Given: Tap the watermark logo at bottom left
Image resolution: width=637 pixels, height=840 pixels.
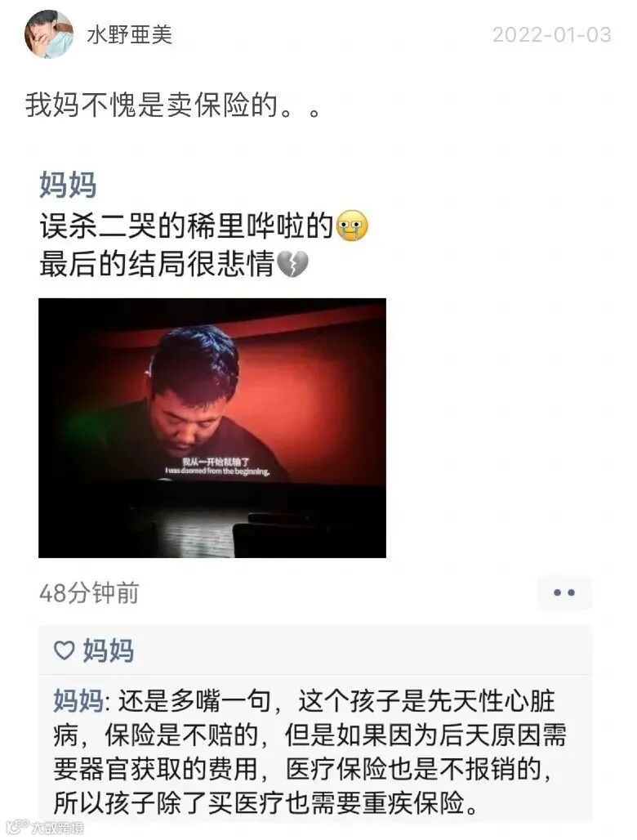Looking at the screenshot, I should tap(44, 827).
